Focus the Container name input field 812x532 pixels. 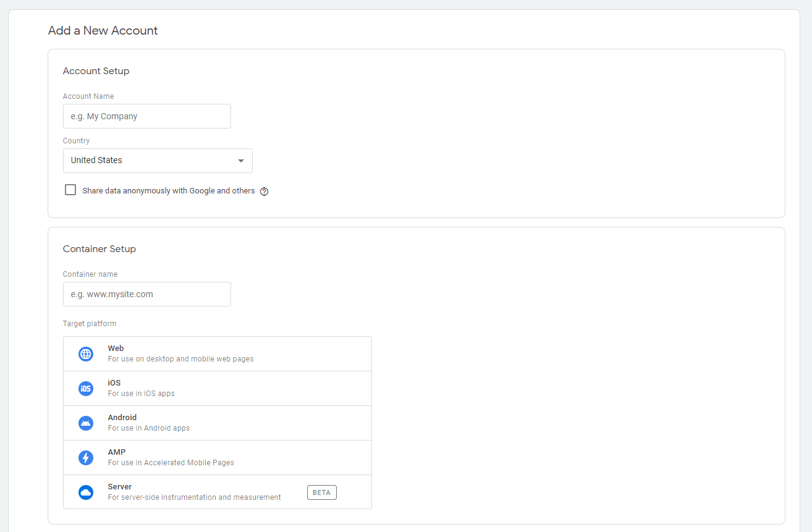(x=147, y=294)
